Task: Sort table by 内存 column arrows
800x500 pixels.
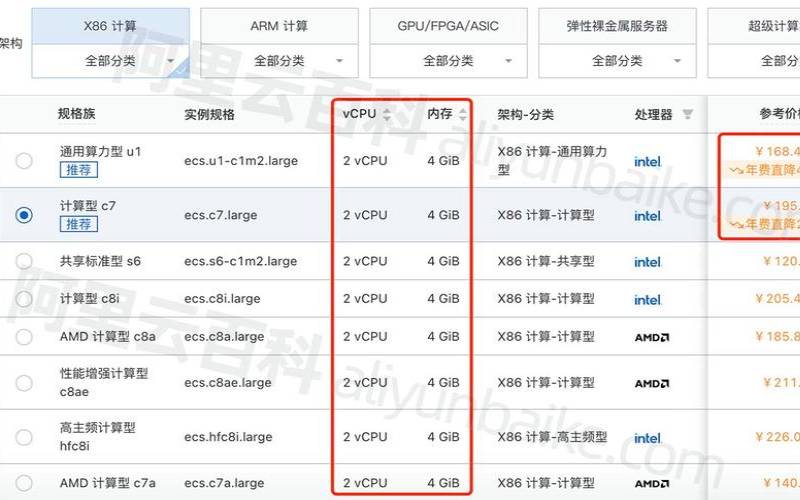Action: [463, 114]
